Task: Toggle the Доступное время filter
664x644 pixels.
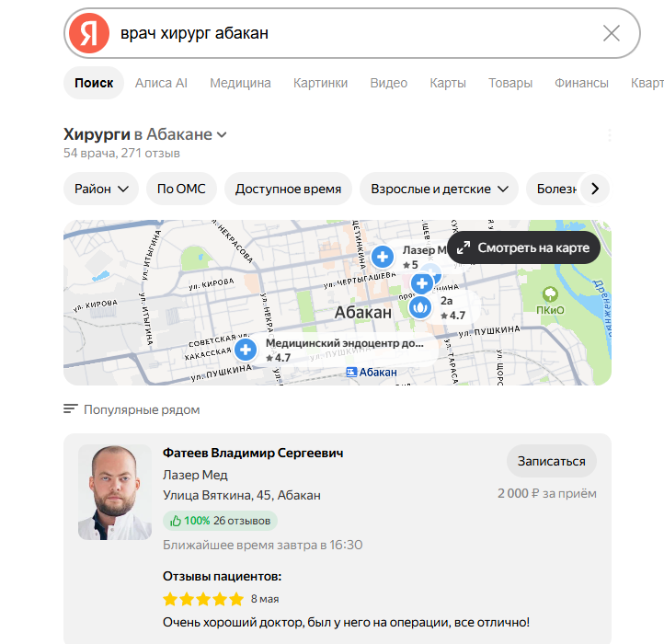Action: coord(288,189)
